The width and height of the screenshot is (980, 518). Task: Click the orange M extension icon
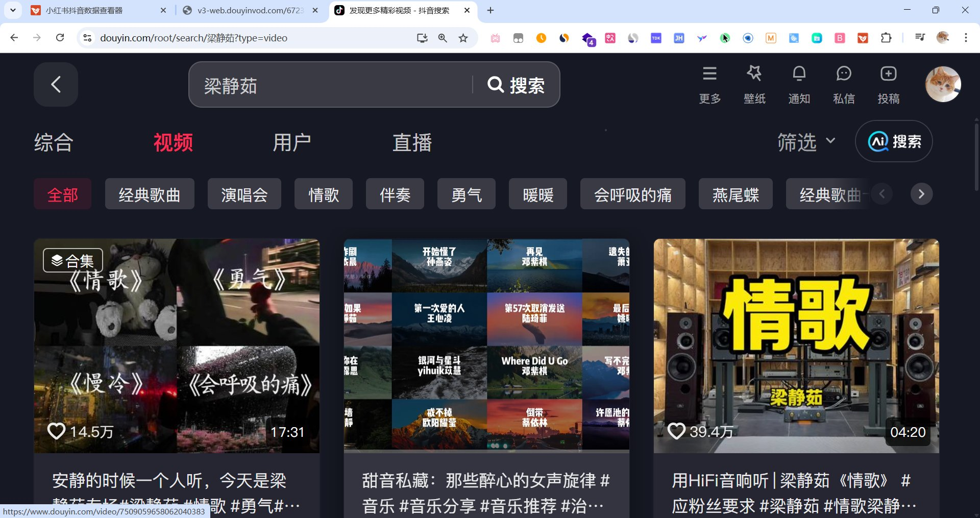coord(771,38)
